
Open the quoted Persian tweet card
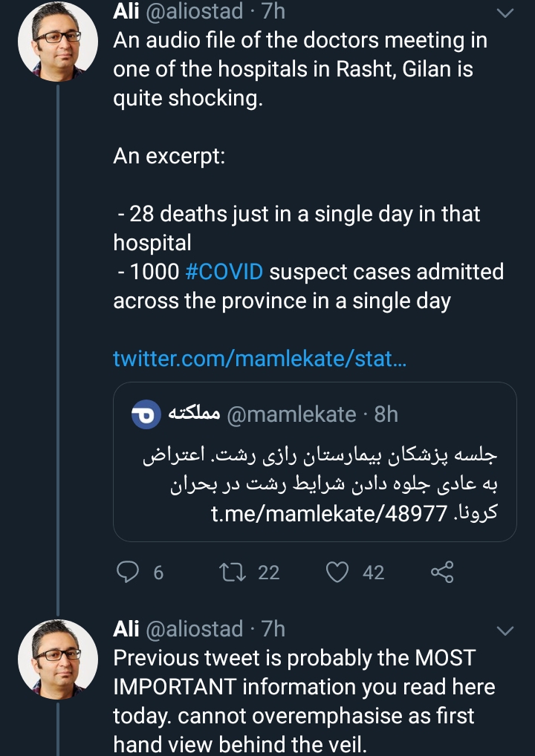coord(314,462)
